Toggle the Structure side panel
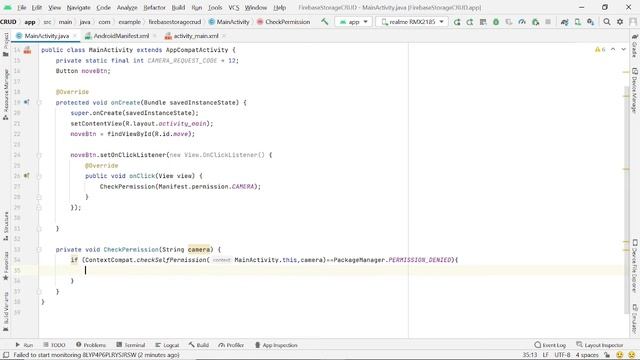This screenshot has height=360, width=640. click(x=6, y=226)
